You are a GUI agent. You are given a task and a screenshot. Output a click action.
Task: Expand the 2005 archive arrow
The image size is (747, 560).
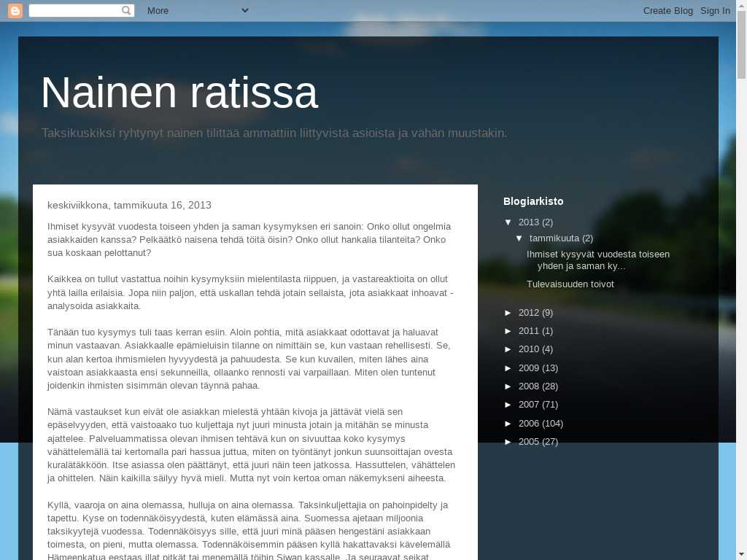click(x=509, y=441)
